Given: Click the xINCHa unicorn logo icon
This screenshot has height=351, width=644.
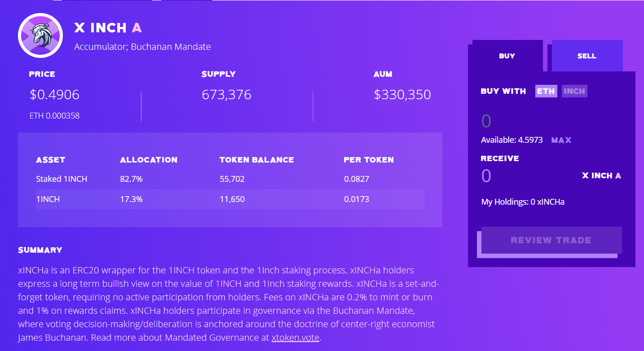Looking at the screenshot, I should tap(40, 35).
